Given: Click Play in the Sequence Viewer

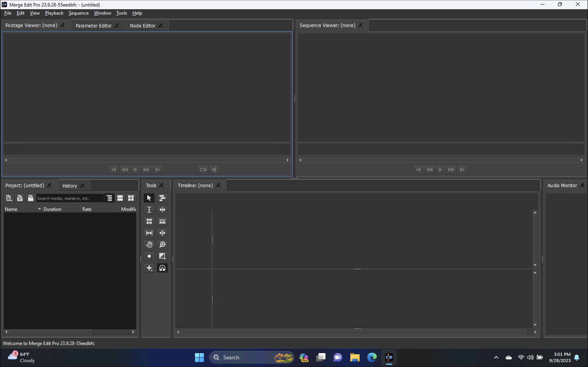Looking at the screenshot, I should 440,170.
